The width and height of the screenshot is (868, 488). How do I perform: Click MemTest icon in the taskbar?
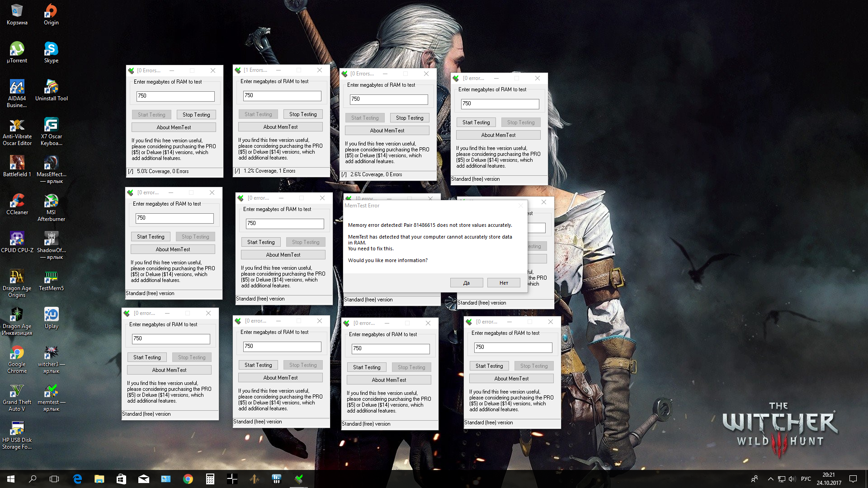[x=299, y=479]
